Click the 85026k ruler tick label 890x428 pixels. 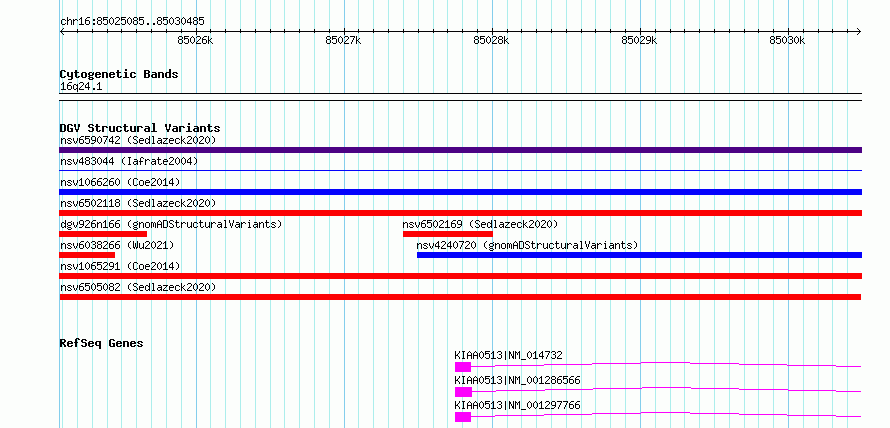coord(195,40)
